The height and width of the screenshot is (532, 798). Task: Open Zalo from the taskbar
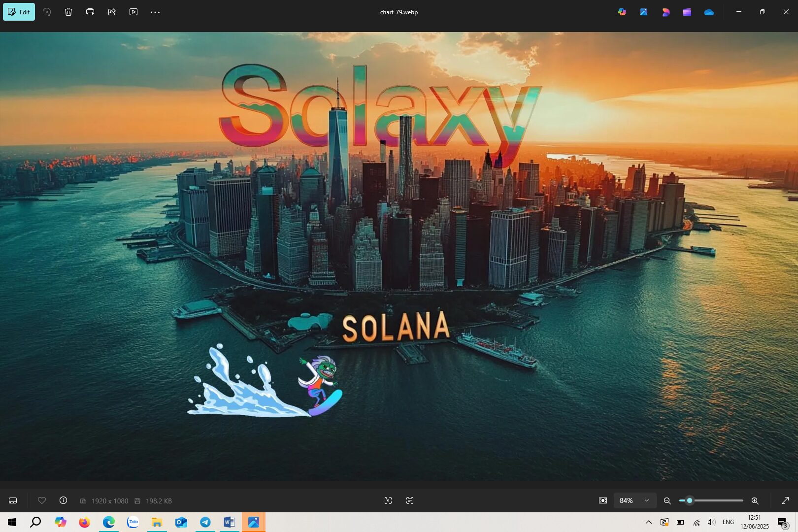point(133,522)
